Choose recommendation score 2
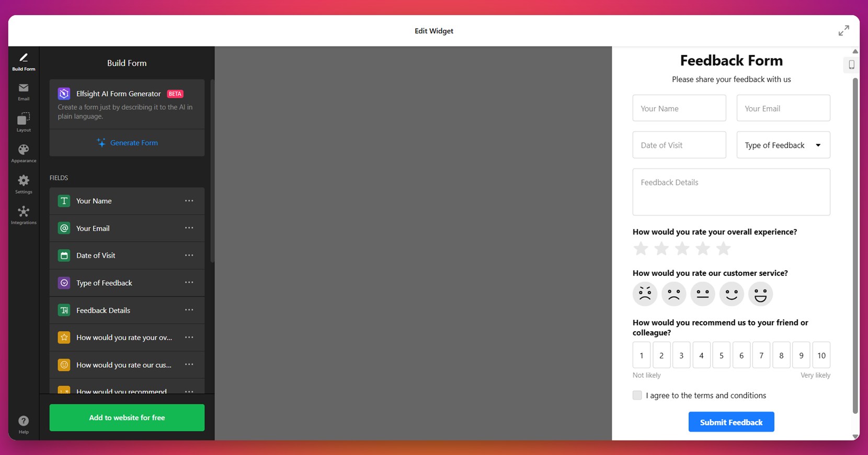Viewport: 868px width, 455px height. click(661, 355)
